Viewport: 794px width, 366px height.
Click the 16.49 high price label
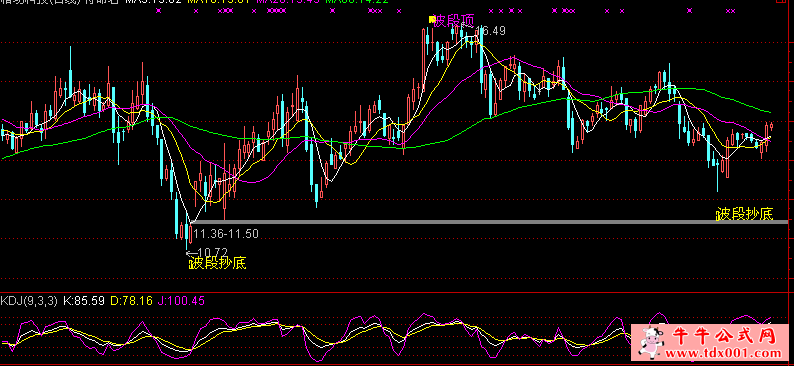click(x=491, y=31)
